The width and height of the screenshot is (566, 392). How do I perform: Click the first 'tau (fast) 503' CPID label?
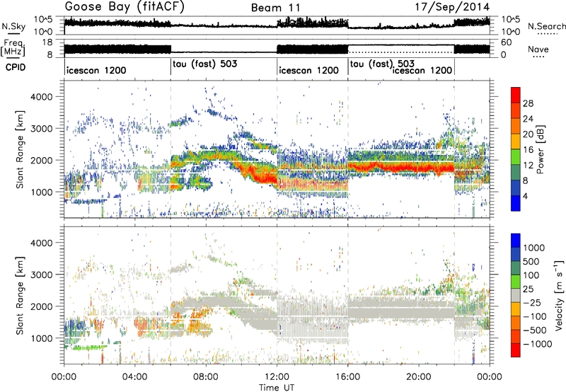click(x=205, y=64)
